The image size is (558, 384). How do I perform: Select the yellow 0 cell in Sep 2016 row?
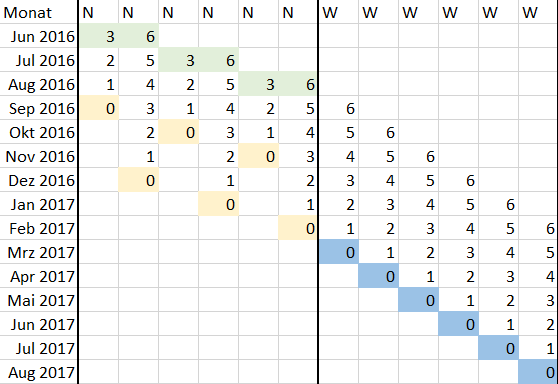[x=99, y=108]
